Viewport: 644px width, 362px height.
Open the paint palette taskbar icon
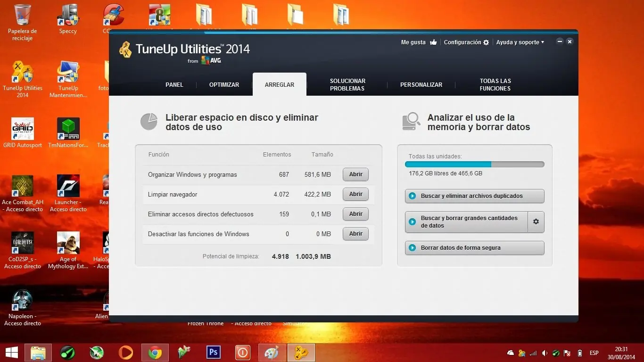(x=272, y=352)
